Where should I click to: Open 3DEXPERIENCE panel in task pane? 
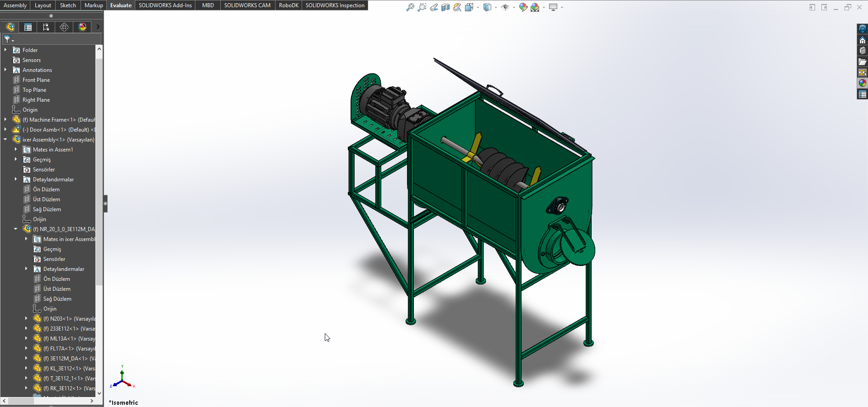862,29
